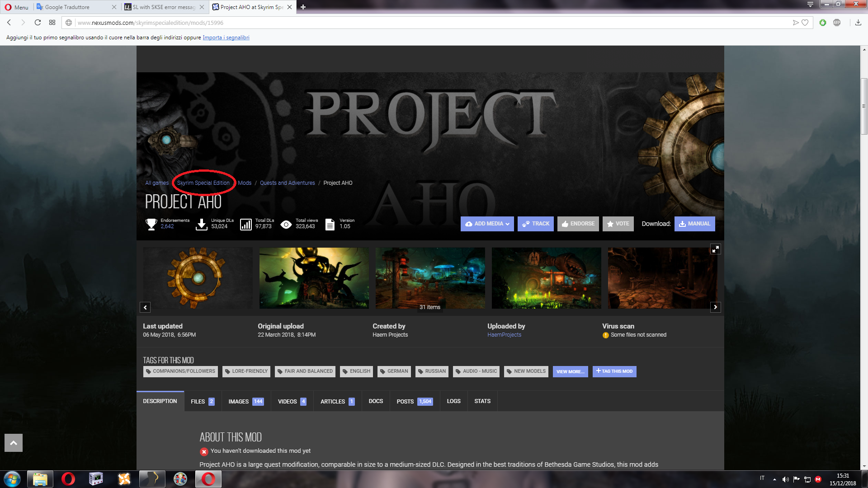Open the Posts tab
Image resolution: width=868 pixels, height=488 pixels.
[415, 401]
